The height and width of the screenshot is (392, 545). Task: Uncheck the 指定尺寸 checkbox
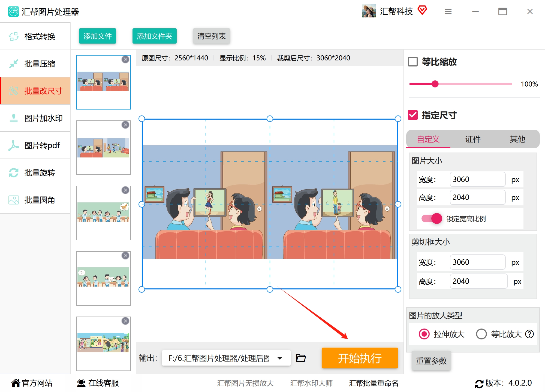413,115
